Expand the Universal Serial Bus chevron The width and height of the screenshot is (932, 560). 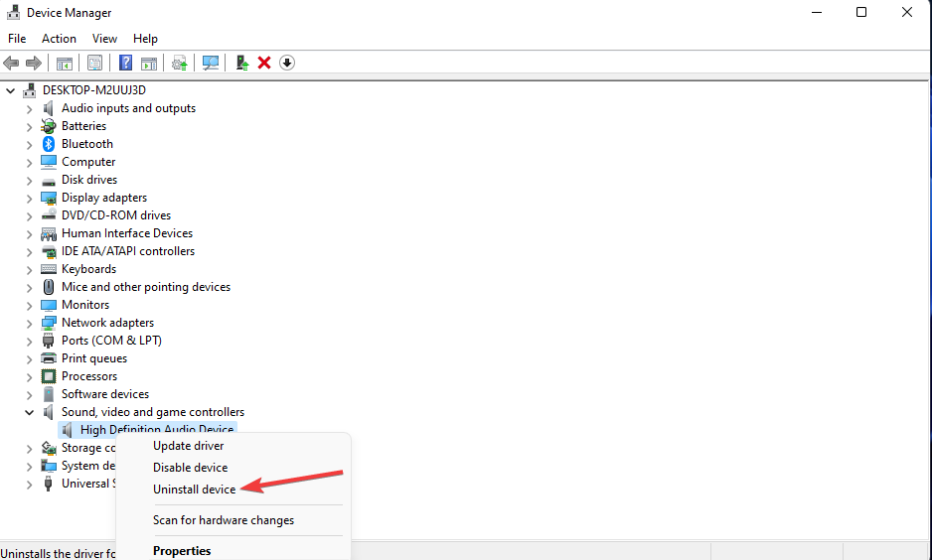click(29, 485)
